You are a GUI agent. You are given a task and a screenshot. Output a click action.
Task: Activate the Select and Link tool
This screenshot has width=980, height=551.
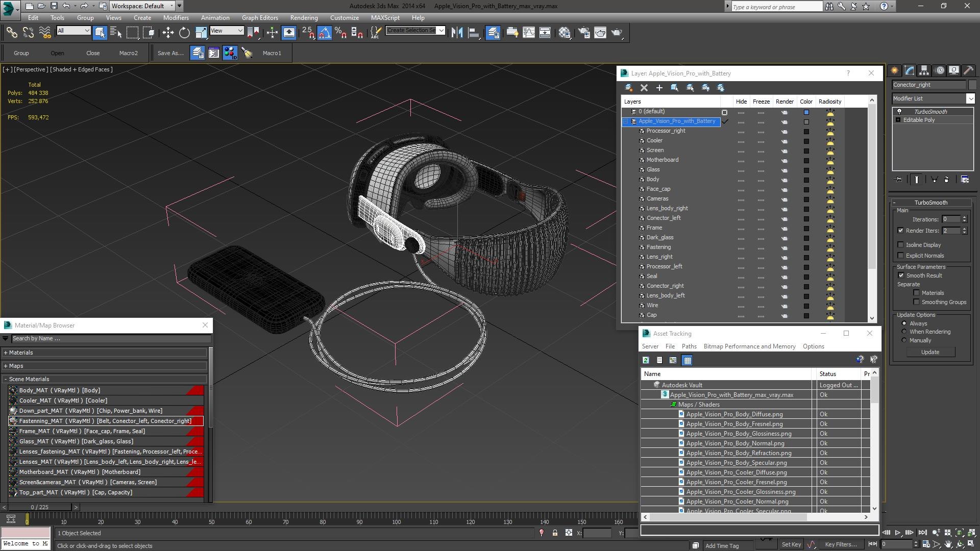tap(11, 33)
